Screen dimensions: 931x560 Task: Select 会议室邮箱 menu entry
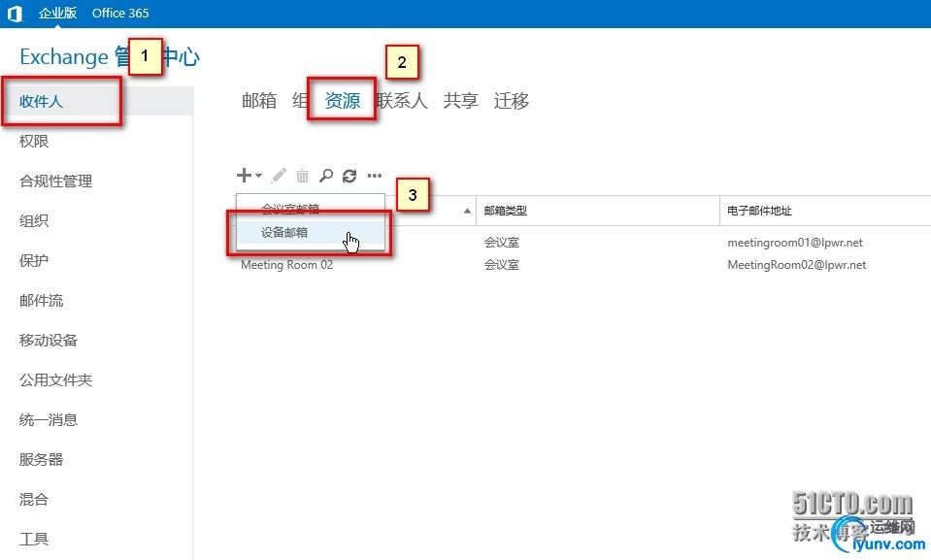[311, 208]
